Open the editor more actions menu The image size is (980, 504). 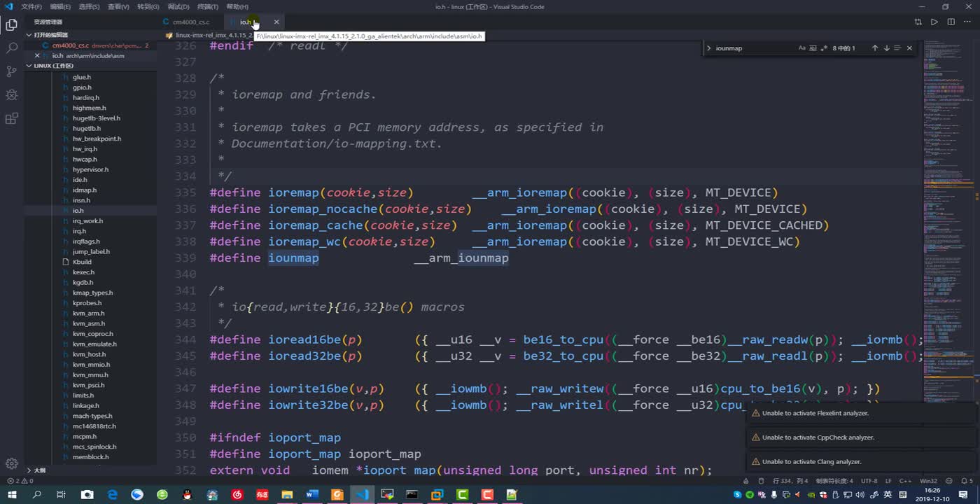point(967,22)
